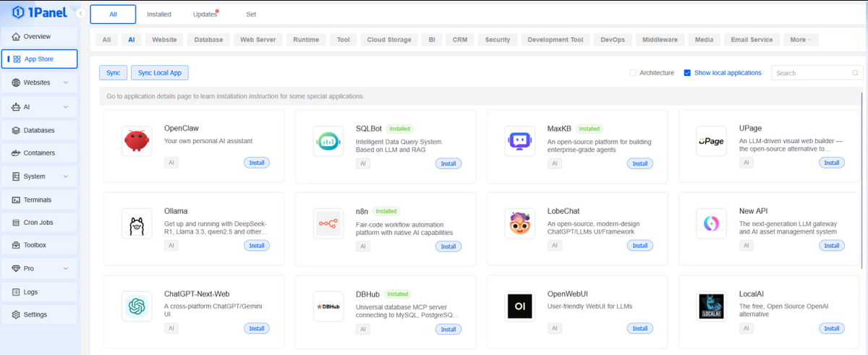The image size is (868, 355).
Task: Click the Overview home icon
Action: click(17, 36)
